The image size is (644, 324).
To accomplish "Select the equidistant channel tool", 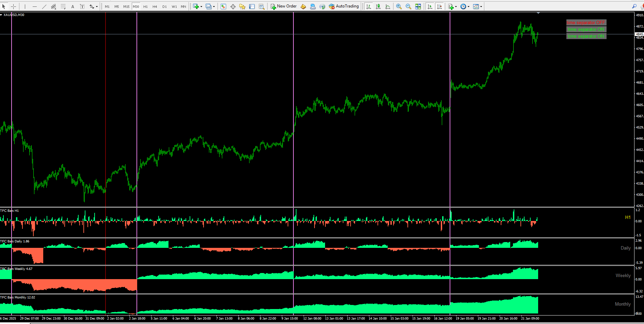I will (53, 6).
